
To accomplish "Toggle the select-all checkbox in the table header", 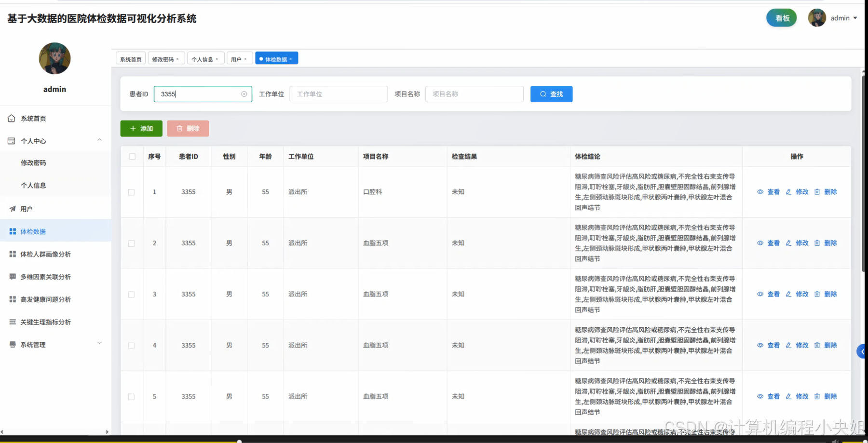I will click(132, 157).
